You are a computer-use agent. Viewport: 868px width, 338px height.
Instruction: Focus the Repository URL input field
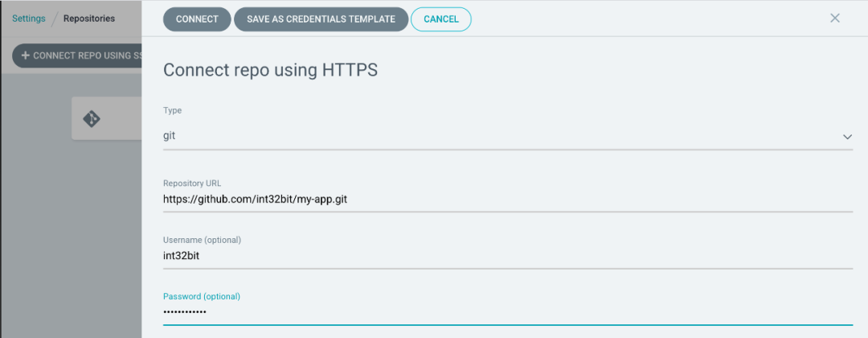[506, 198]
